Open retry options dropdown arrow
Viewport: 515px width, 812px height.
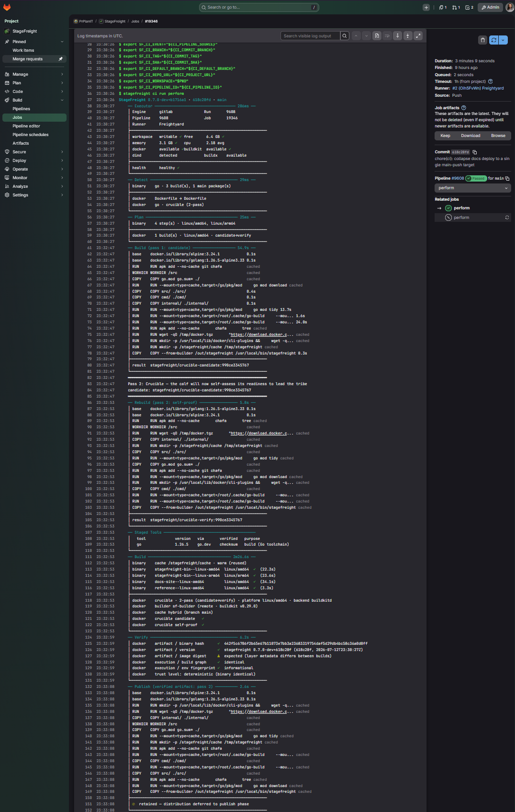coord(503,40)
